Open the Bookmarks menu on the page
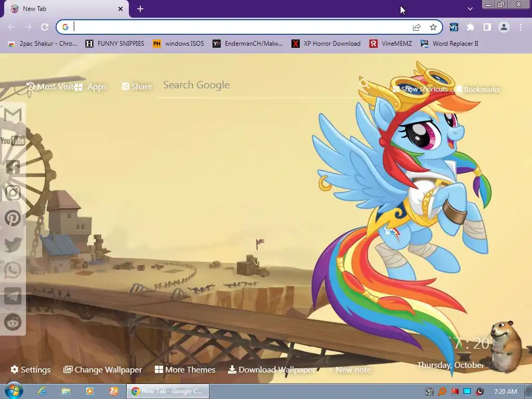532x399 pixels. click(478, 89)
